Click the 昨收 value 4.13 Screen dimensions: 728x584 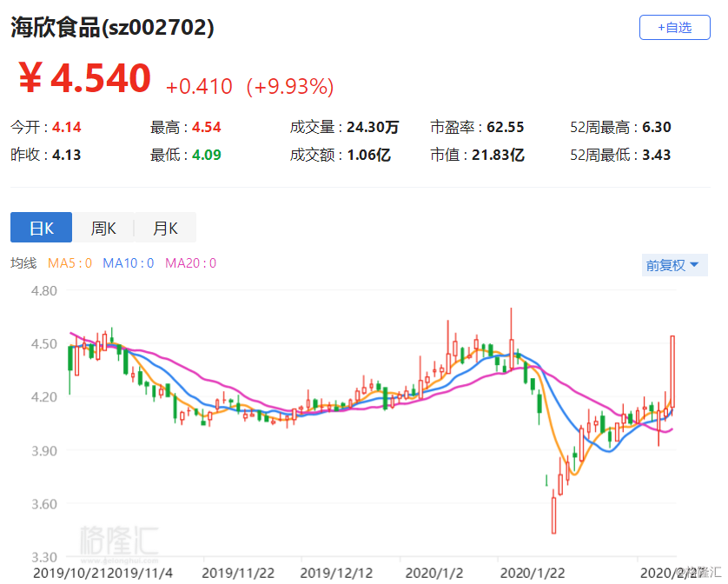[x=66, y=155]
